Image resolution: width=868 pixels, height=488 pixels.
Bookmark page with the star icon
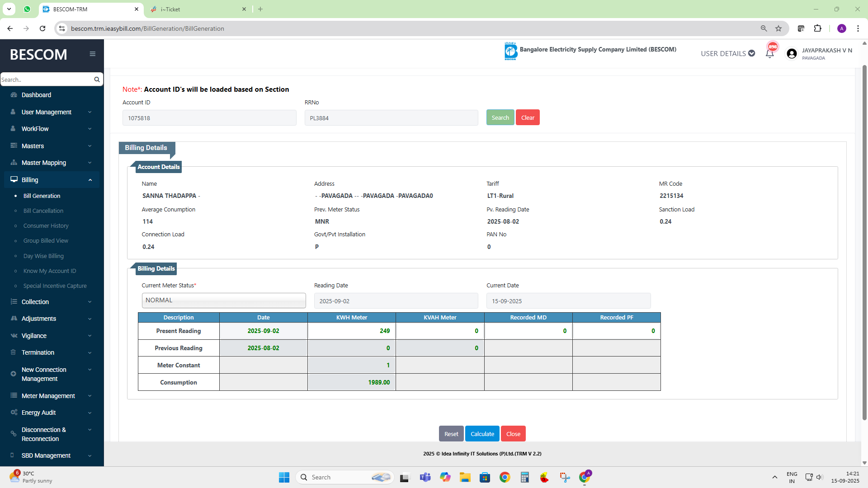coord(778,28)
